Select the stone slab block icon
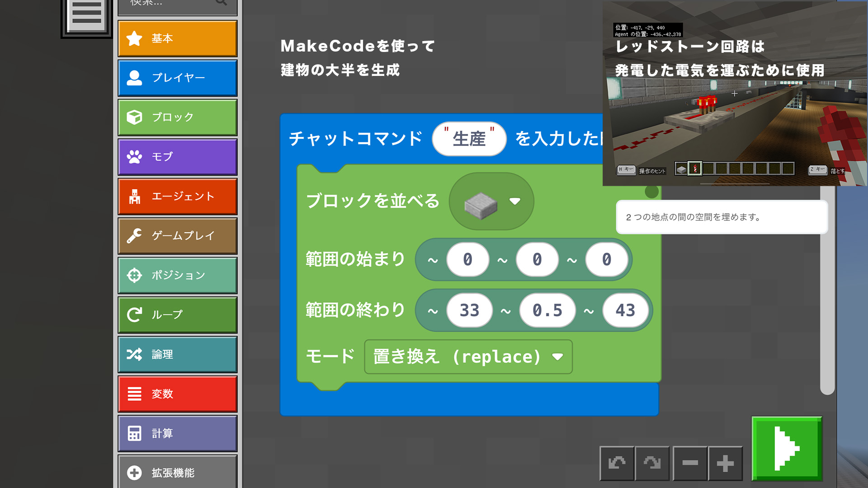 481,205
